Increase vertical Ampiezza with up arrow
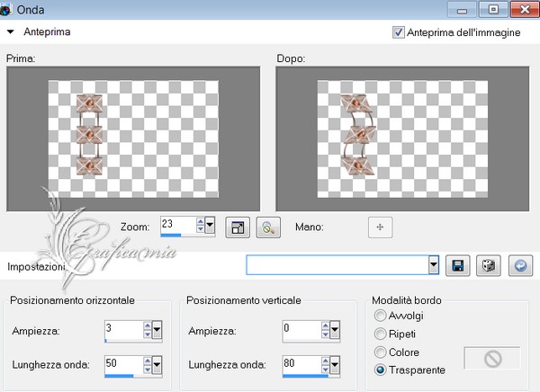 pyautogui.click(x=326, y=325)
